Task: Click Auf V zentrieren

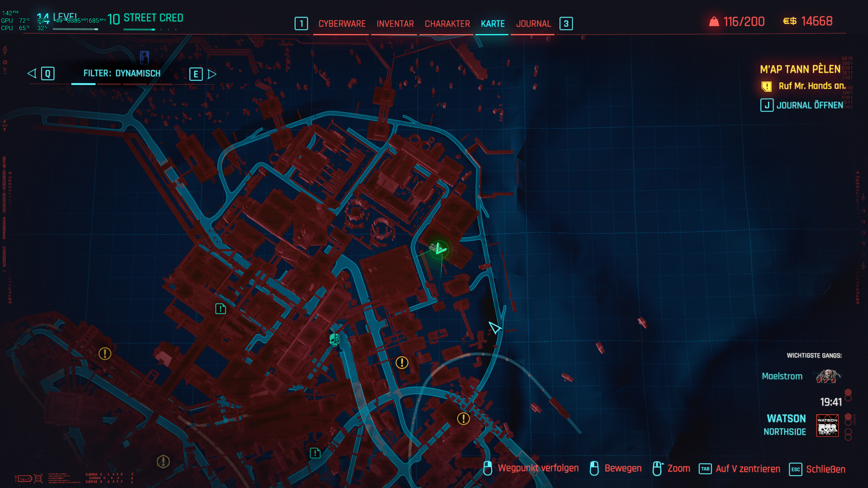Action: click(x=747, y=469)
